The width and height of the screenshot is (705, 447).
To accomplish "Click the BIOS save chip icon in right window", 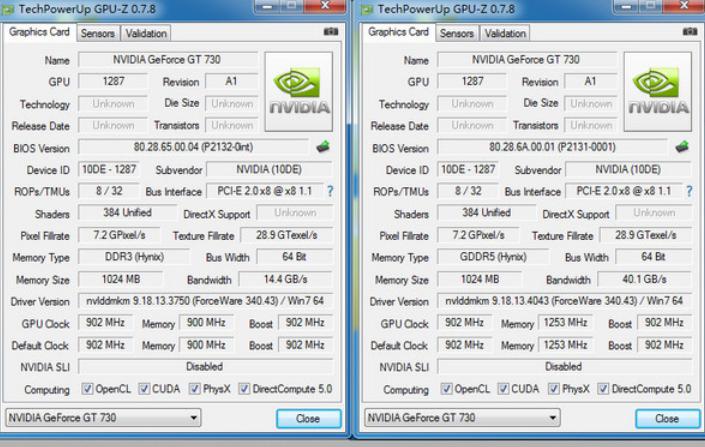I will (x=682, y=147).
